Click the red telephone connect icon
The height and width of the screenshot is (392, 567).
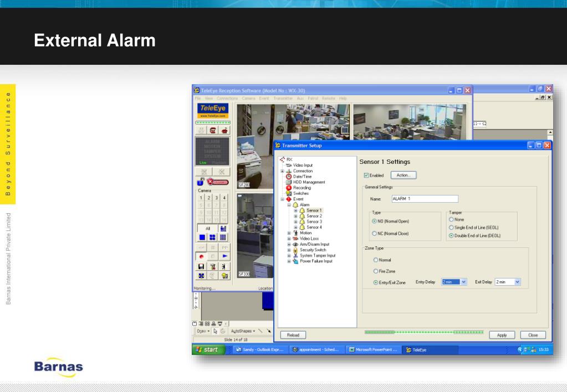click(x=213, y=131)
